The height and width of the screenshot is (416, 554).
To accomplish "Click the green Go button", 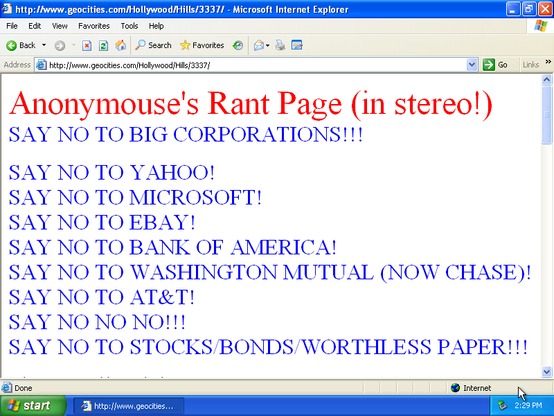I will point(495,65).
